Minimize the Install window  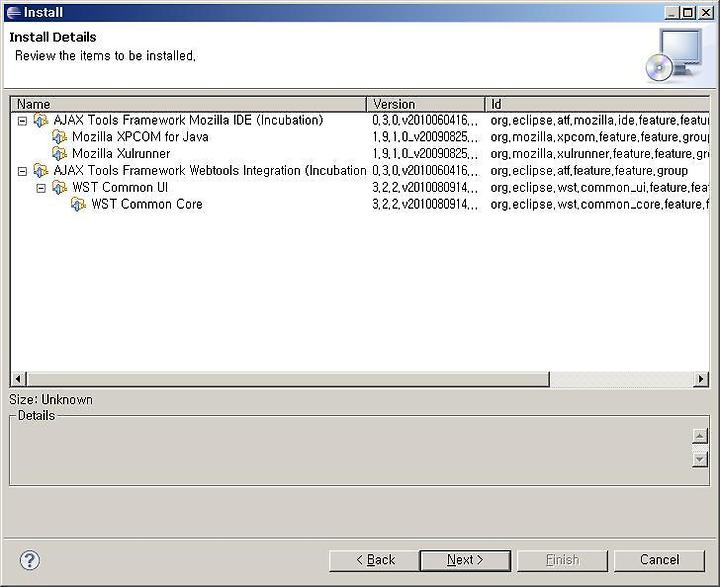(x=672, y=12)
